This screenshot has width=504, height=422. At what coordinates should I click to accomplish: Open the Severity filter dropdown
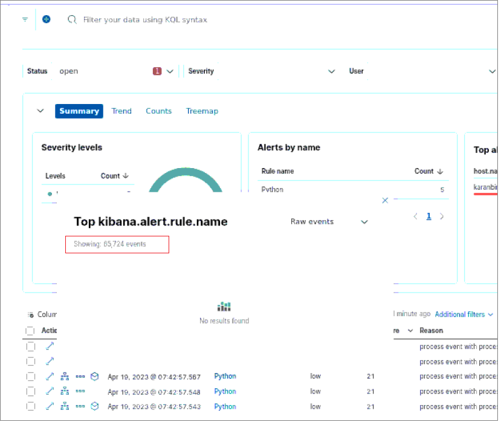[331, 71]
